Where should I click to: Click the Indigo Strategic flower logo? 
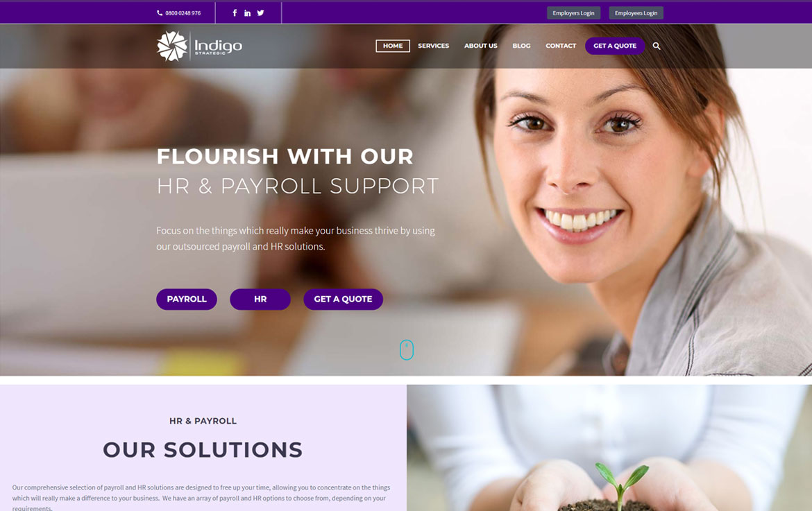click(x=172, y=46)
